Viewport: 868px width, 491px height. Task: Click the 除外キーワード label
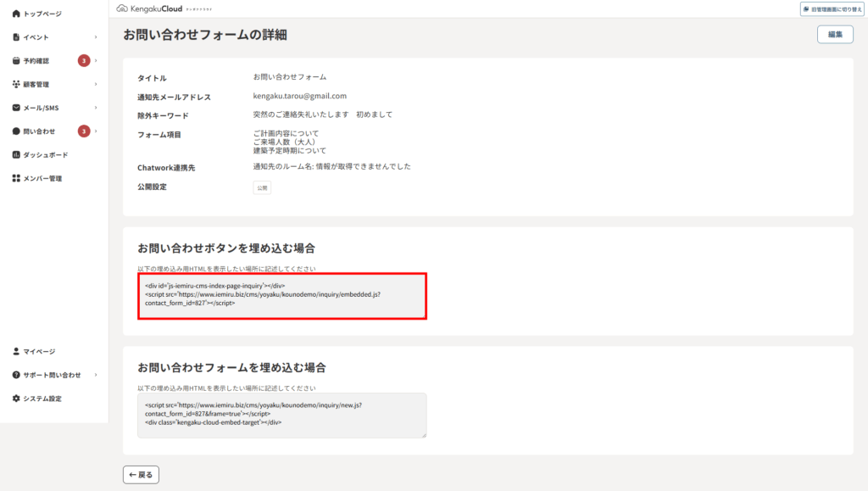pyautogui.click(x=164, y=115)
